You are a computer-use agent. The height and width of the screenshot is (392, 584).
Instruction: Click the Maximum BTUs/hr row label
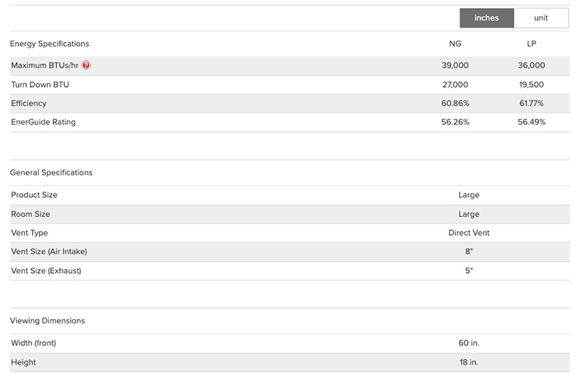(x=45, y=66)
